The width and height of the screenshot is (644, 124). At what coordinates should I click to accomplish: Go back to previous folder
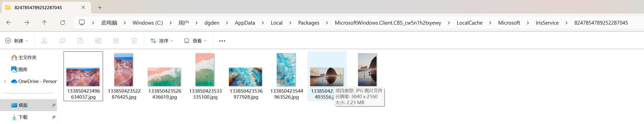click(x=9, y=23)
